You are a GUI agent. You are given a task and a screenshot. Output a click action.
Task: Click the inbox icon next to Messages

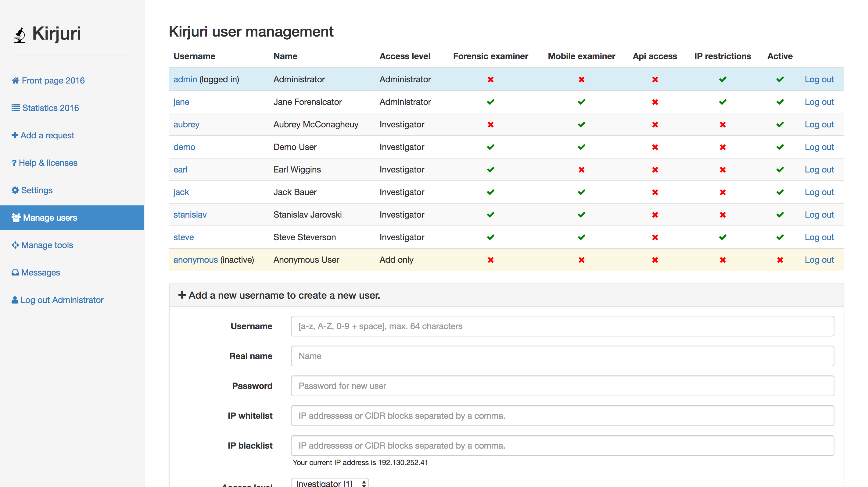[15, 272]
